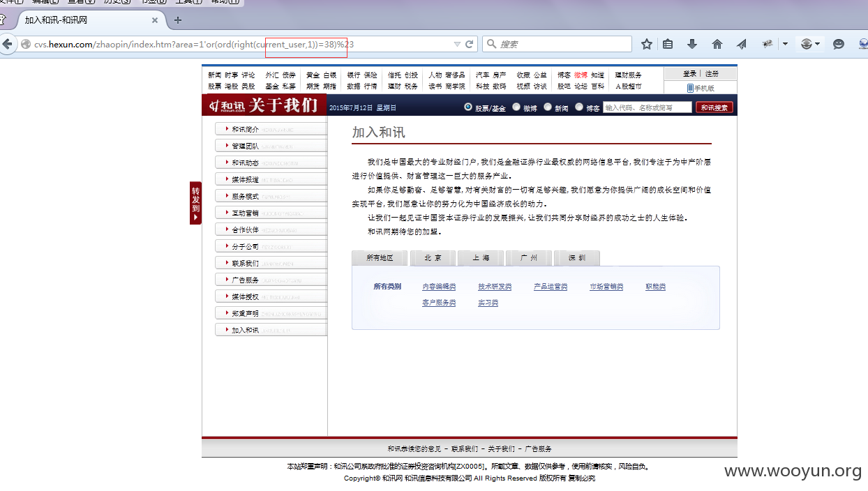The height and width of the screenshot is (491, 868).
Task: Select the 博客 radio button
Action: coord(579,107)
